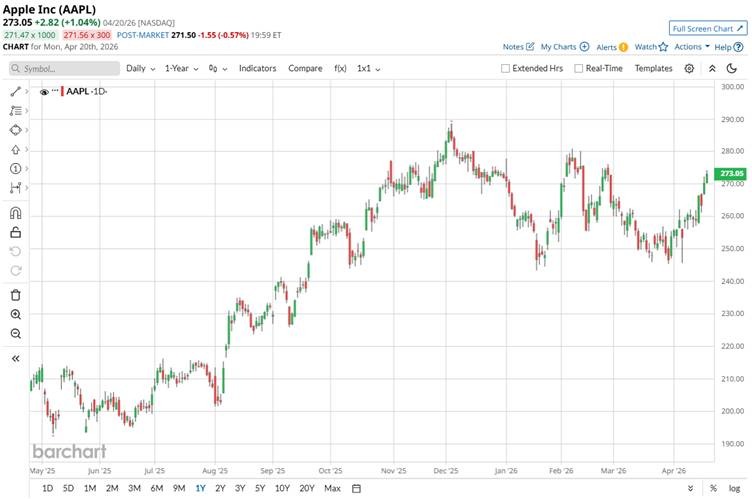The image size is (752, 499).
Task: Switch to dark mode moon icon
Action: pos(735,68)
